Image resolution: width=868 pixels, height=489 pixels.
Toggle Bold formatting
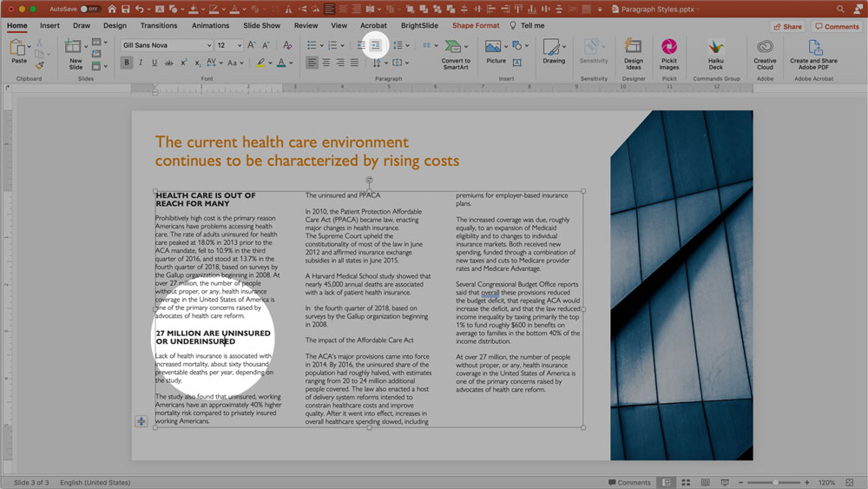pos(127,63)
